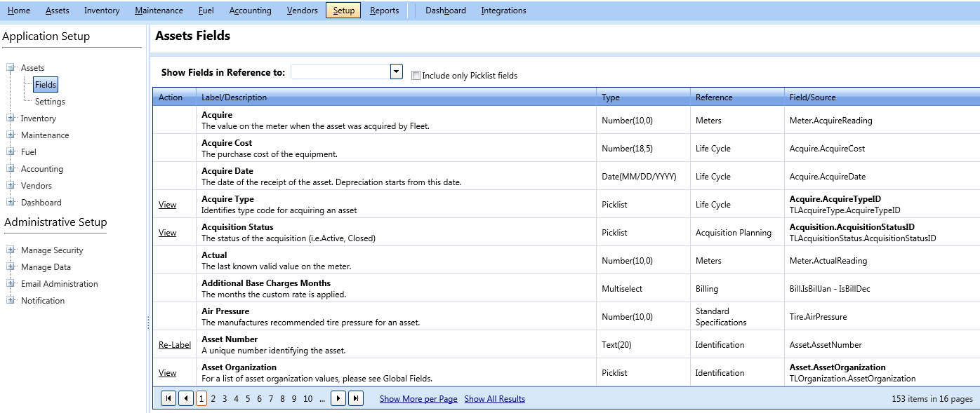The width and height of the screenshot is (980, 413).
Task: Click Show Fields in Reference input box
Action: point(340,72)
